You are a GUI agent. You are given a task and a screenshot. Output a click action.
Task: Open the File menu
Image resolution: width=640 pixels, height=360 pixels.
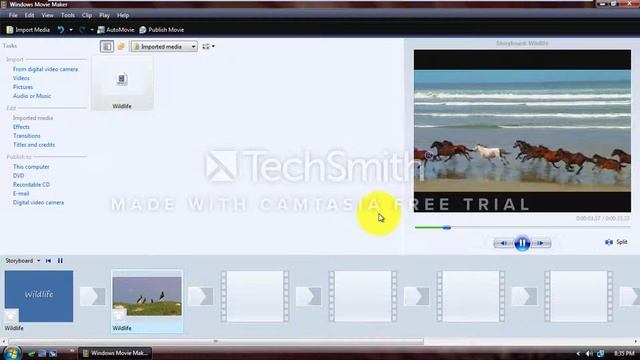click(13, 16)
